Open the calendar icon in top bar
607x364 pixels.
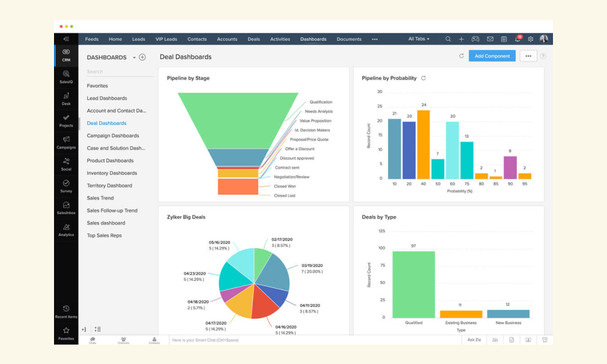504,39
